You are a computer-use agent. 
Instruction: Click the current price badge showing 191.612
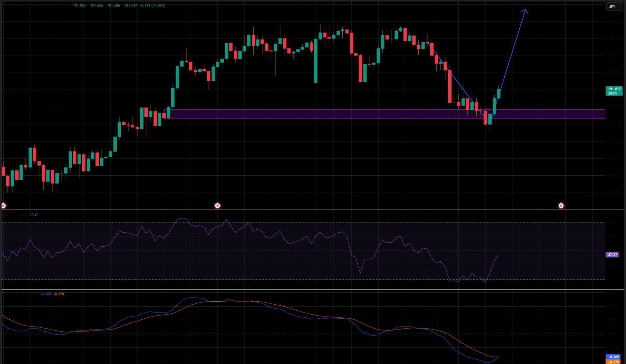pyautogui.click(x=614, y=88)
